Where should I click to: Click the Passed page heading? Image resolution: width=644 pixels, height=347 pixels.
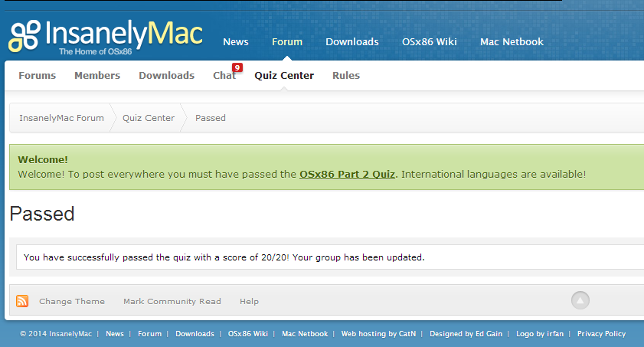tap(42, 214)
